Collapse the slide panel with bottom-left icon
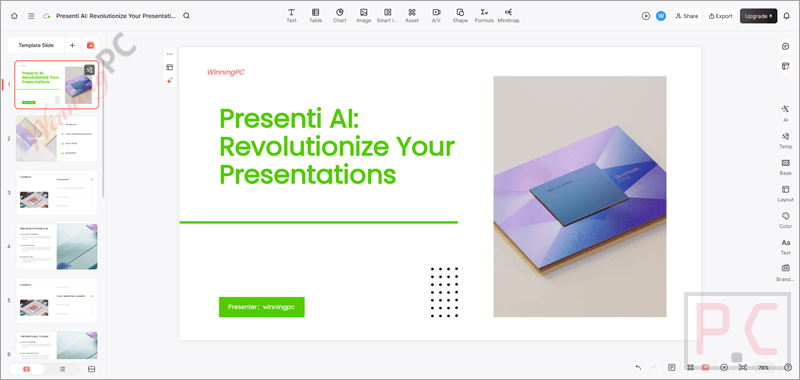This screenshot has height=380, width=800. click(92, 369)
